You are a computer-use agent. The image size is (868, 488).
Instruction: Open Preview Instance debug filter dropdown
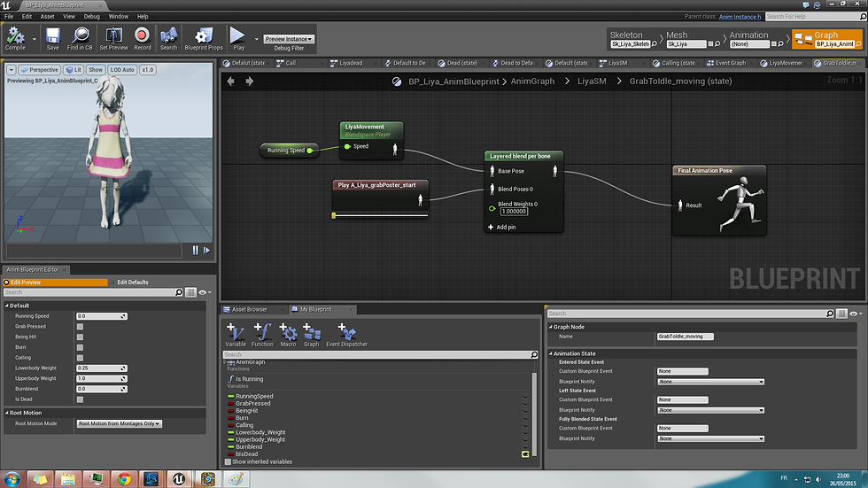[x=289, y=39]
